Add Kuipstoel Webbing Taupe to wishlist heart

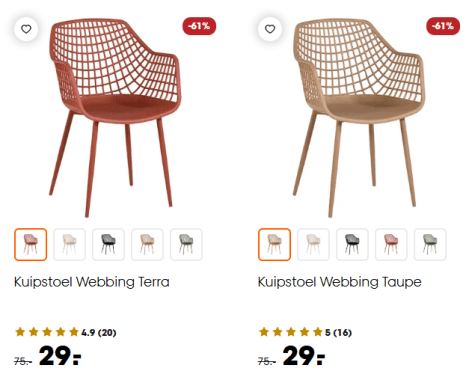click(x=270, y=29)
